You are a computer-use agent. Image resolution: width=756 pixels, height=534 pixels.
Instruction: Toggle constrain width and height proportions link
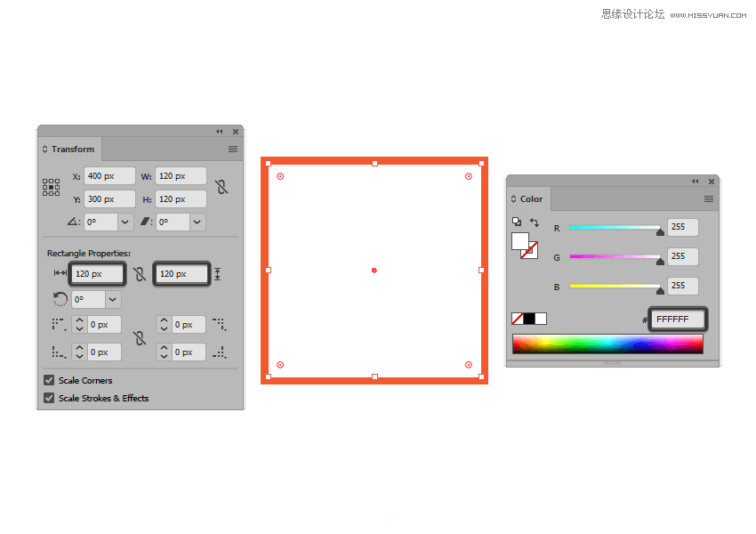coord(221,187)
